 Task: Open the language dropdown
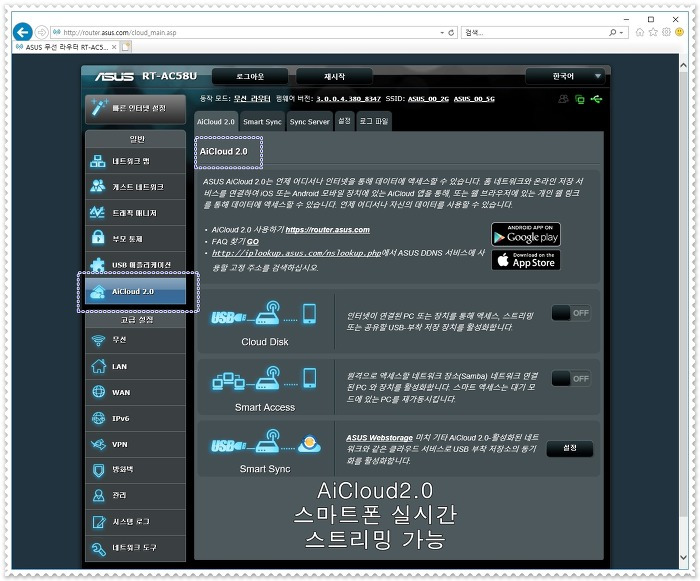point(566,76)
